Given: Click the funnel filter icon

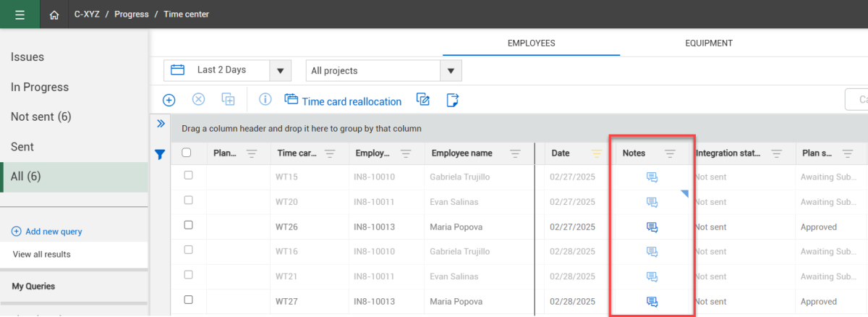Looking at the screenshot, I should pos(161,153).
